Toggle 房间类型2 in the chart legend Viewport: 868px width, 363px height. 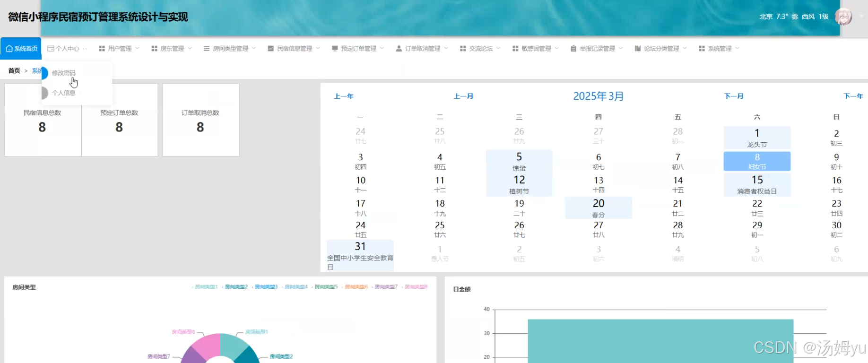click(x=234, y=287)
